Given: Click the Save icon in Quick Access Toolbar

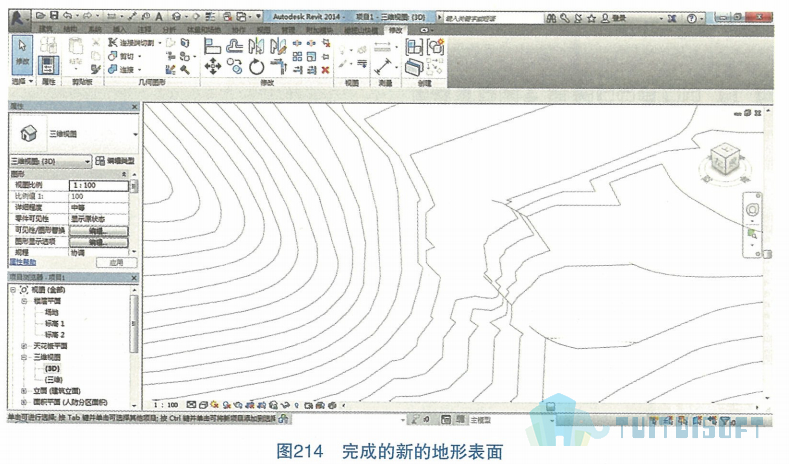Looking at the screenshot, I should coord(54,17).
